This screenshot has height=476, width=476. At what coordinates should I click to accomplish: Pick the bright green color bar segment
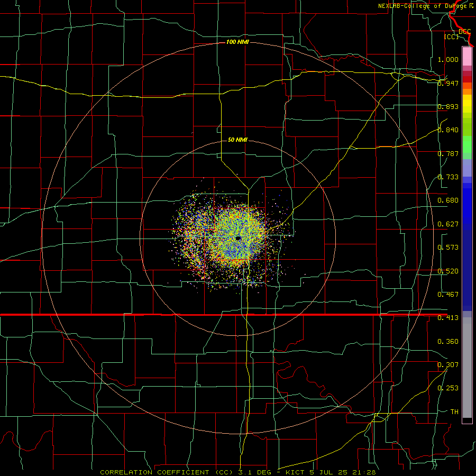pyautogui.click(x=467, y=144)
